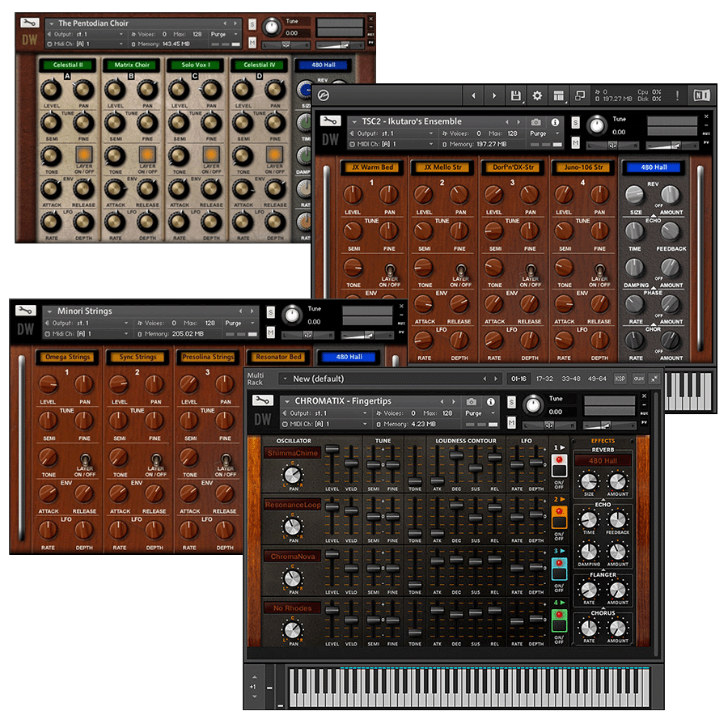Open wrench edit mode for TSC2 Ikutaro's Ensemble
The width and height of the screenshot is (728, 728).
(x=330, y=121)
